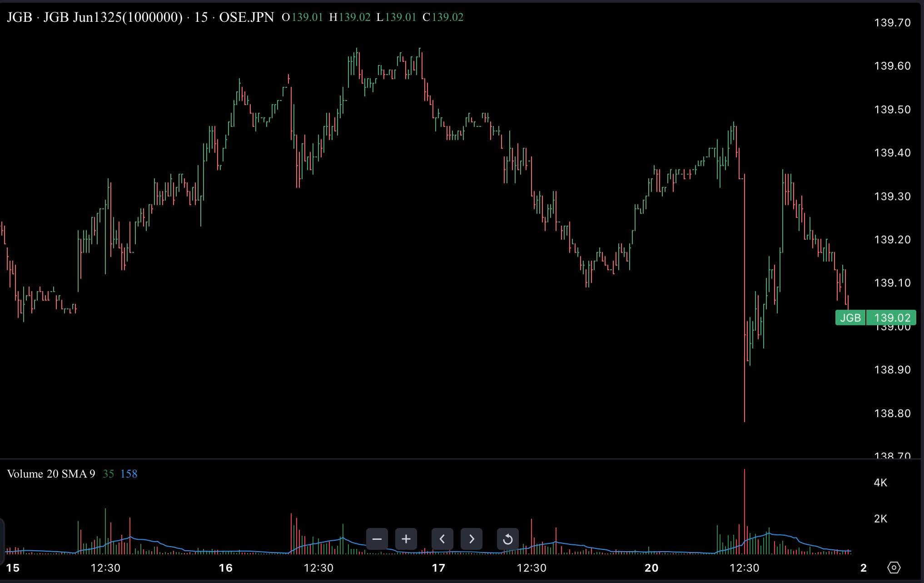
Task: Zoom out the chart with minus button
Action: (x=377, y=539)
